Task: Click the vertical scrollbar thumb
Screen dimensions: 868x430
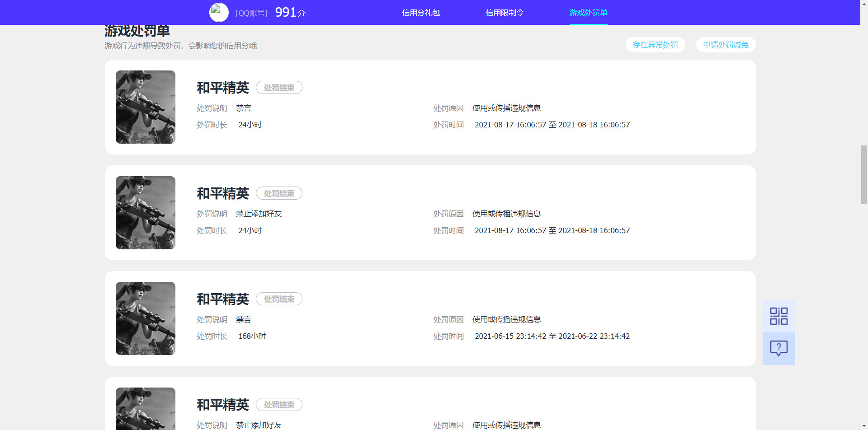Action: 864,174
